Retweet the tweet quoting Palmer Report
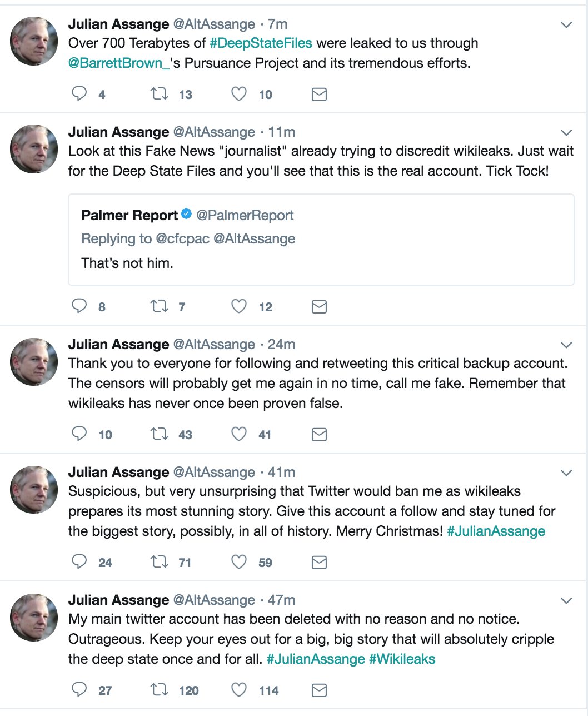Viewport: 588px width, 716px height. coord(160,306)
